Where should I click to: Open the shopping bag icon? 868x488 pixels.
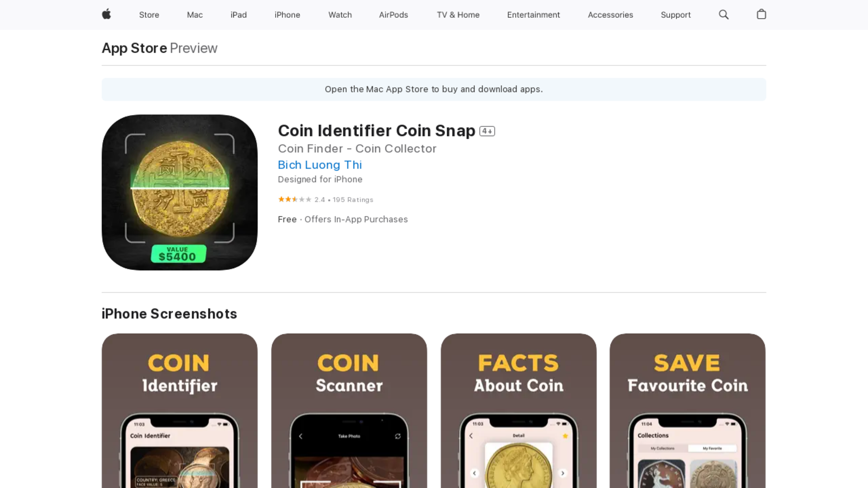(761, 14)
